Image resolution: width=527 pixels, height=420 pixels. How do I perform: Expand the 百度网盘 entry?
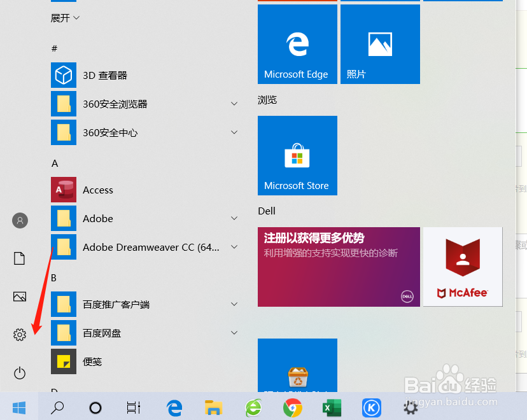(234, 333)
